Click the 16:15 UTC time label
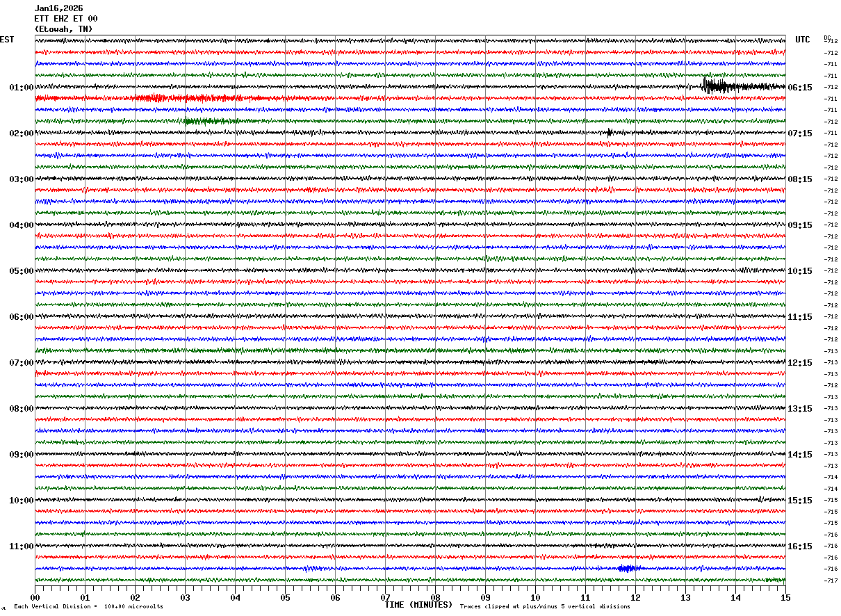 pos(800,546)
